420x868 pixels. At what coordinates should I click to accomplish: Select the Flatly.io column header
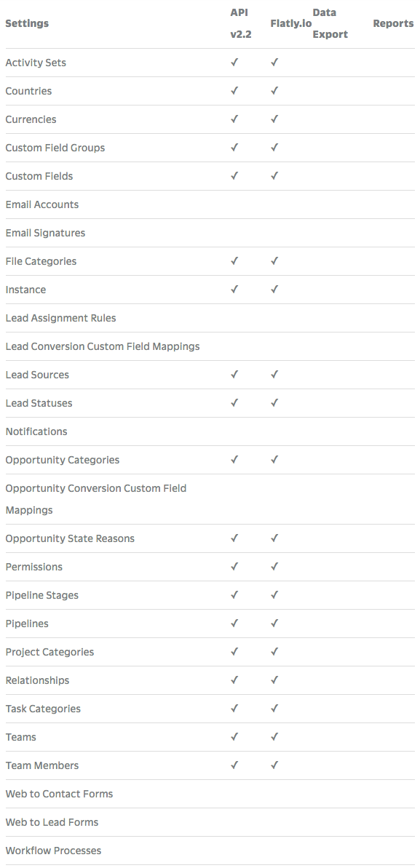click(291, 23)
